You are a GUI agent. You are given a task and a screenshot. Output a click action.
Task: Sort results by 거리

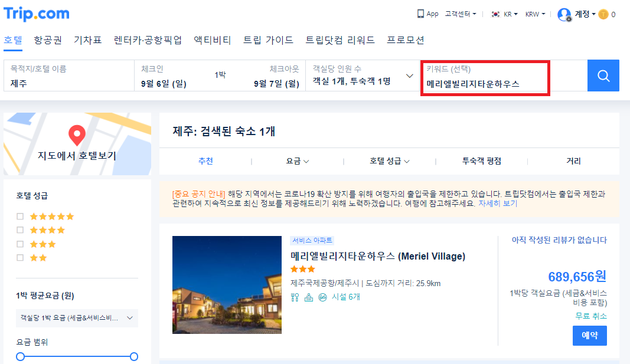(x=573, y=161)
